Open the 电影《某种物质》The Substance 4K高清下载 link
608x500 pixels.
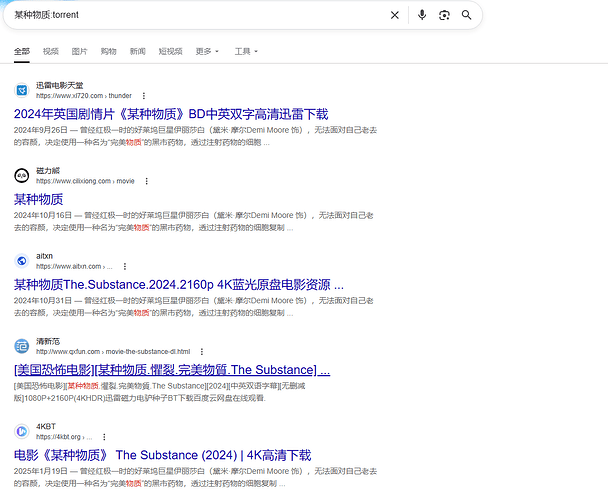click(162, 455)
